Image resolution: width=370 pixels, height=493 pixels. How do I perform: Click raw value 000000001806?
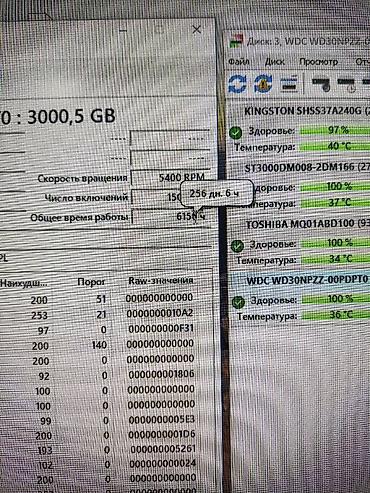(161, 374)
